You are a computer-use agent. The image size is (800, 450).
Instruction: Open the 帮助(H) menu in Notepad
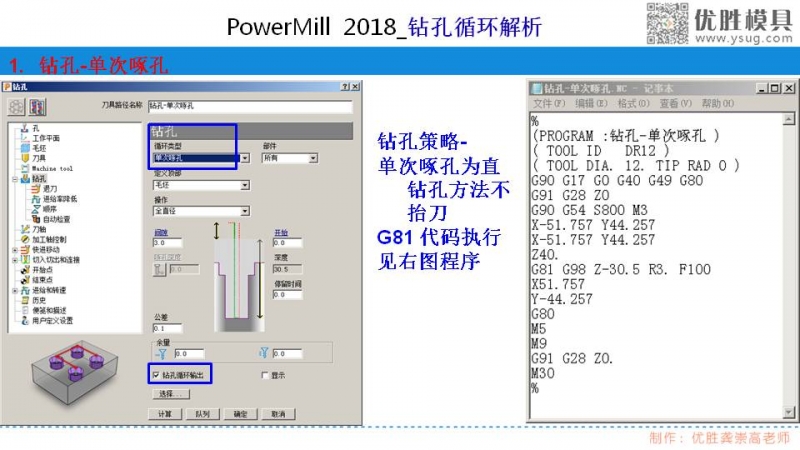coord(718,104)
